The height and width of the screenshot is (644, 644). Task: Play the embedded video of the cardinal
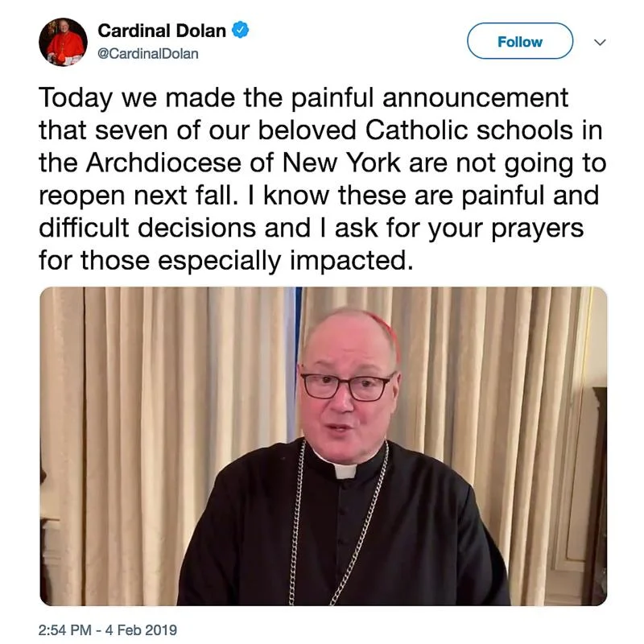click(x=324, y=446)
